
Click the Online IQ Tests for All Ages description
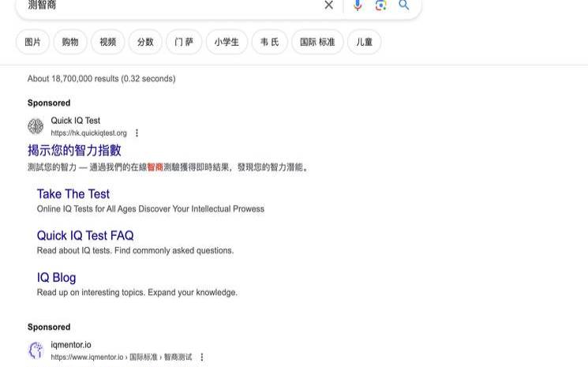tap(151, 209)
